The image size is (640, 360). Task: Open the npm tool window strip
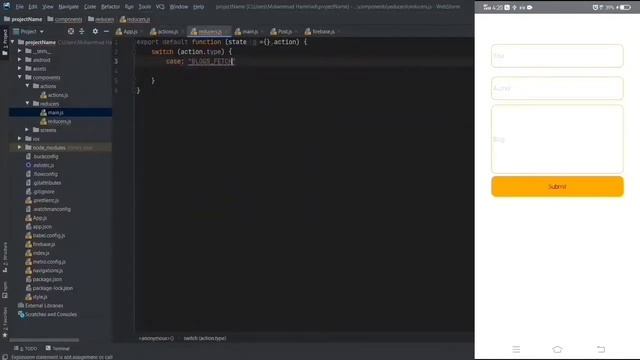pos(5,290)
